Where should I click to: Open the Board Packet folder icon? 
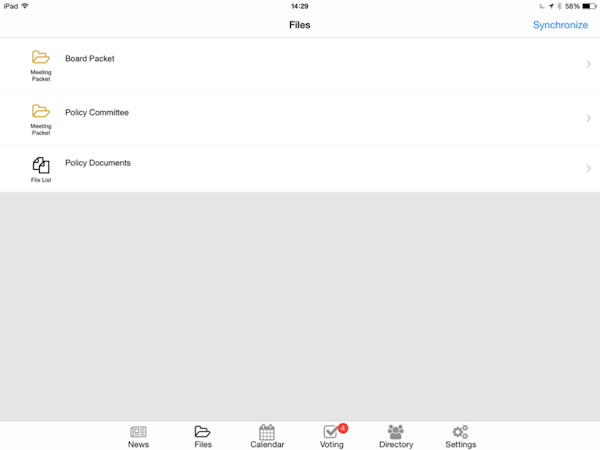[x=41, y=57]
